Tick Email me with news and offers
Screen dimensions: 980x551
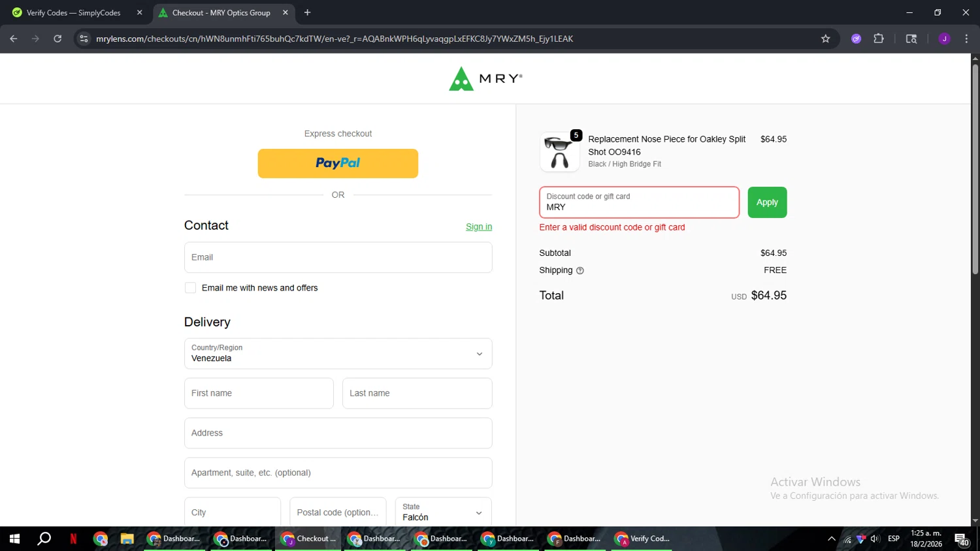(190, 288)
